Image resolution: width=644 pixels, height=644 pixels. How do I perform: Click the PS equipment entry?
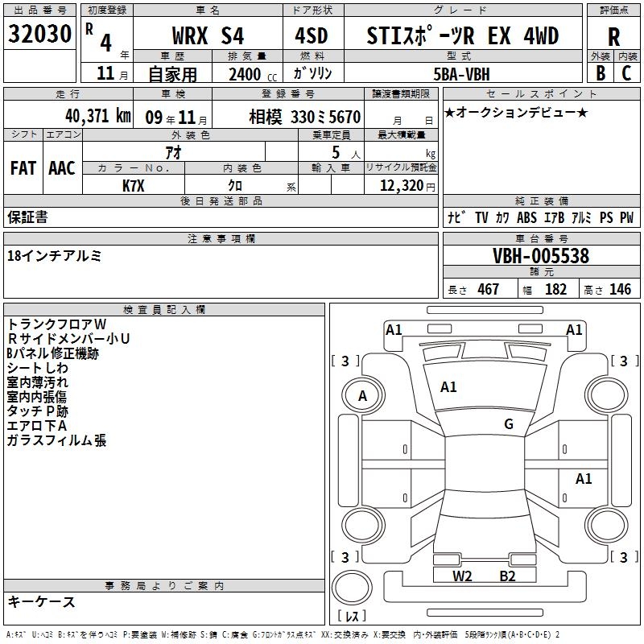pos(606,217)
